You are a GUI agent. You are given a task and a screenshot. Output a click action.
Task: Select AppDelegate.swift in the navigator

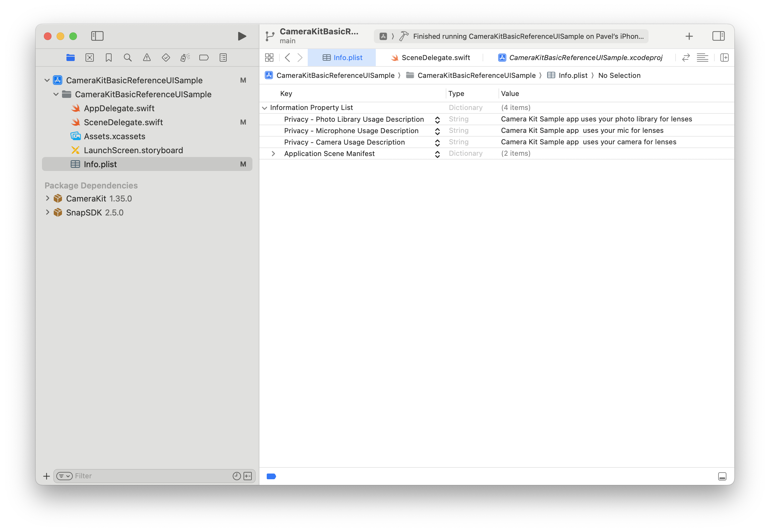pyautogui.click(x=119, y=108)
